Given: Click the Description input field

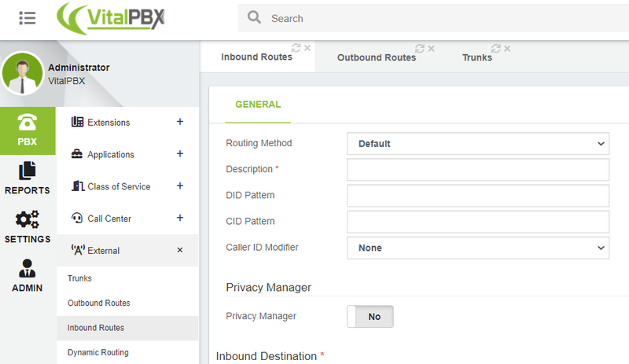Looking at the screenshot, I should (x=478, y=170).
